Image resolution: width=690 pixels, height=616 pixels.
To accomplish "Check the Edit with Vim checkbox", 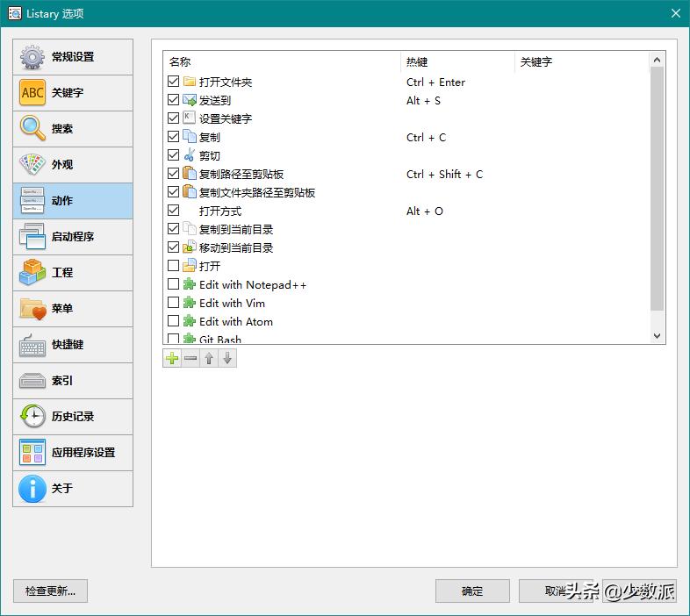I will coord(174,303).
